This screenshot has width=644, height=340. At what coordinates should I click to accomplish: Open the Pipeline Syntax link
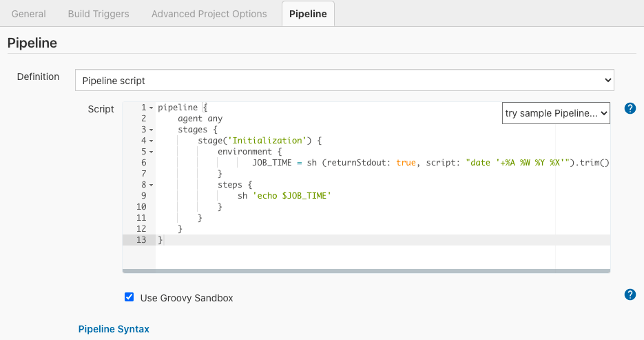coord(114,329)
